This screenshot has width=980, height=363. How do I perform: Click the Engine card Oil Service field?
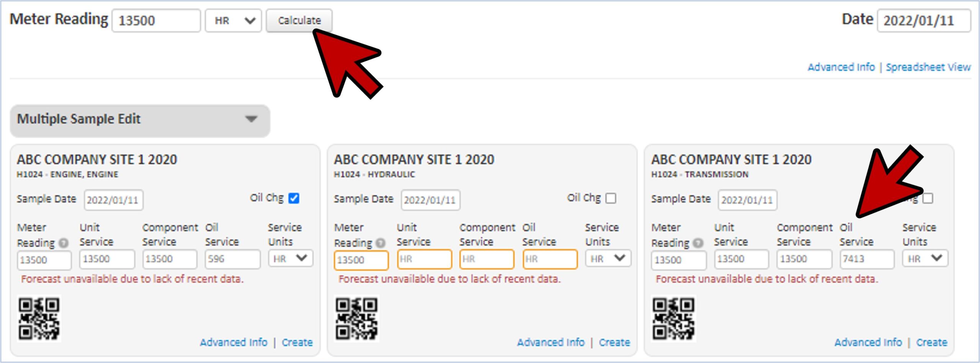[232, 260]
